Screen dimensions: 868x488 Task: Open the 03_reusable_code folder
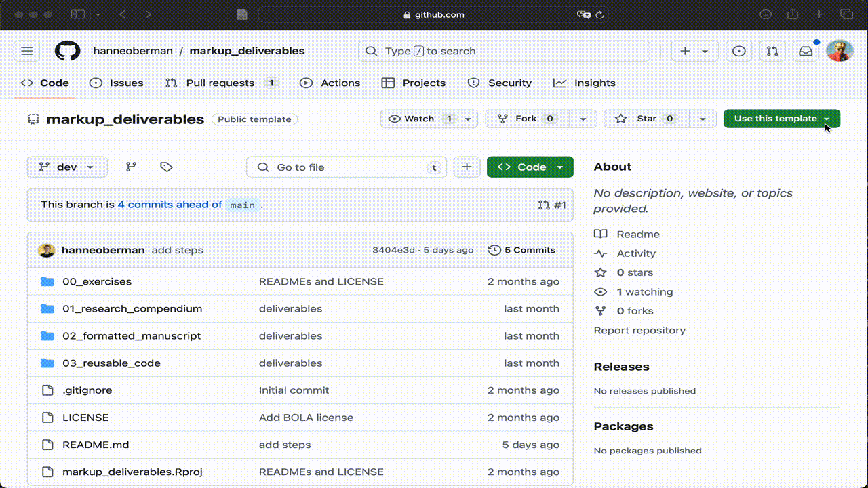point(111,363)
